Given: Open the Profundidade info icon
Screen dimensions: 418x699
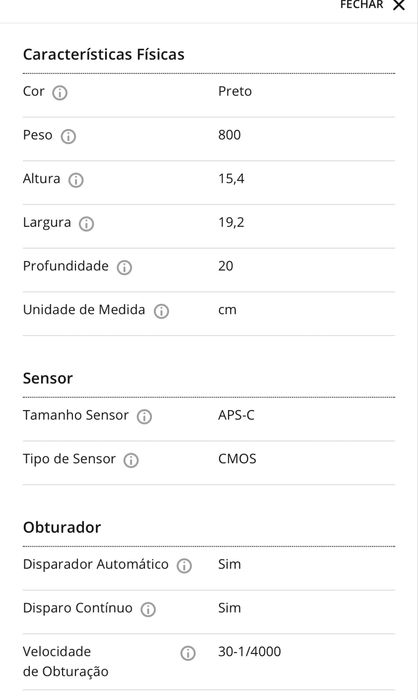Looking at the screenshot, I should pos(124,267).
